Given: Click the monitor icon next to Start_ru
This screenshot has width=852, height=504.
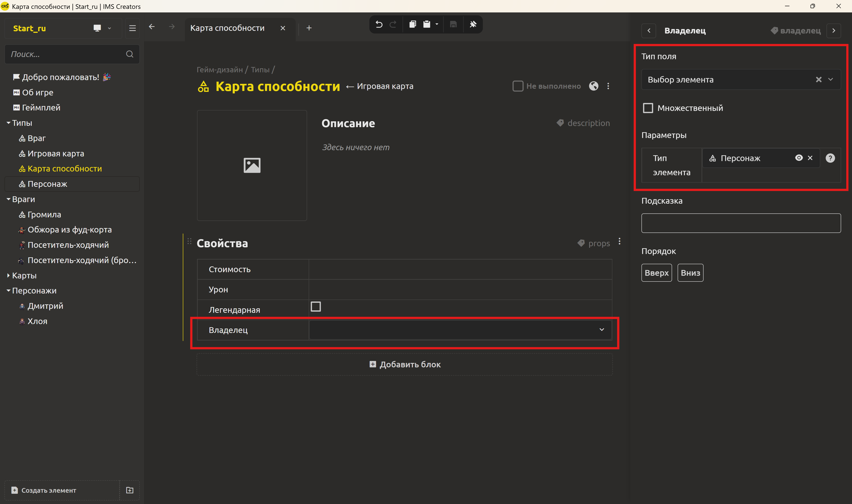Looking at the screenshot, I should pyautogui.click(x=97, y=28).
